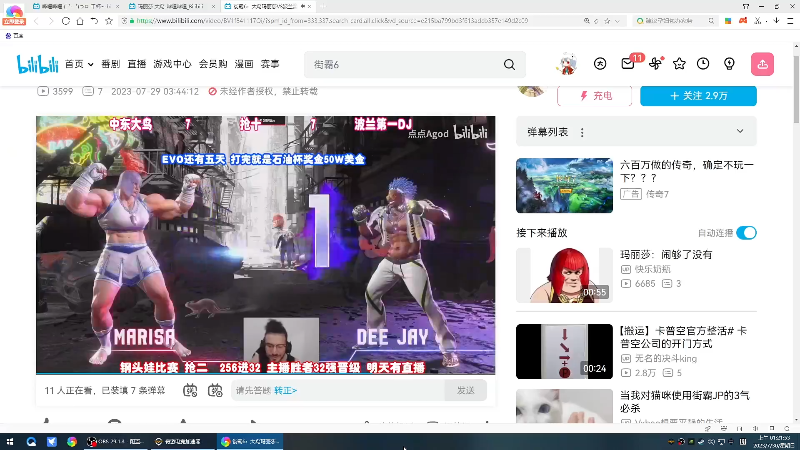Open the browser hamburger menu
800x450 pixels.
pos(790,21)
